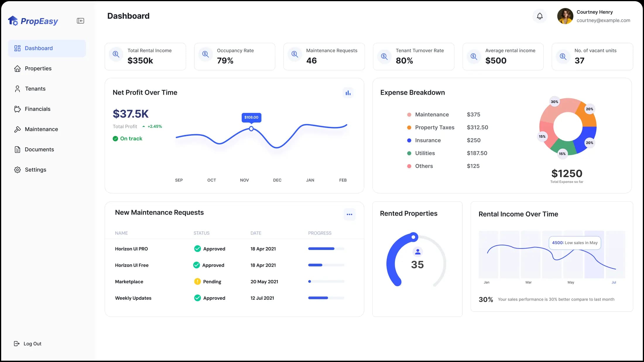This screenshot has width=644, height=362.
Task: Click the Occupancy Rate card icon
Action: [x=205, y=54]
